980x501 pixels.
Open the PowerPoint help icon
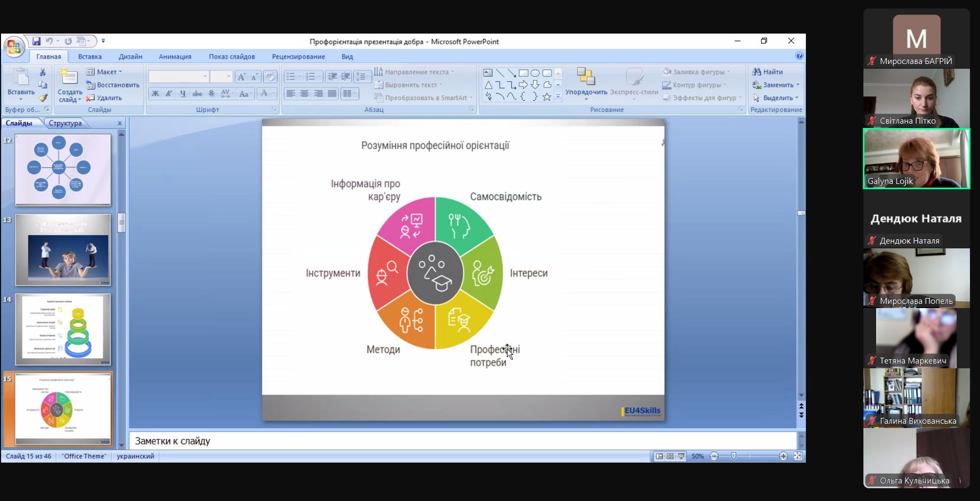tap(799, 56)
